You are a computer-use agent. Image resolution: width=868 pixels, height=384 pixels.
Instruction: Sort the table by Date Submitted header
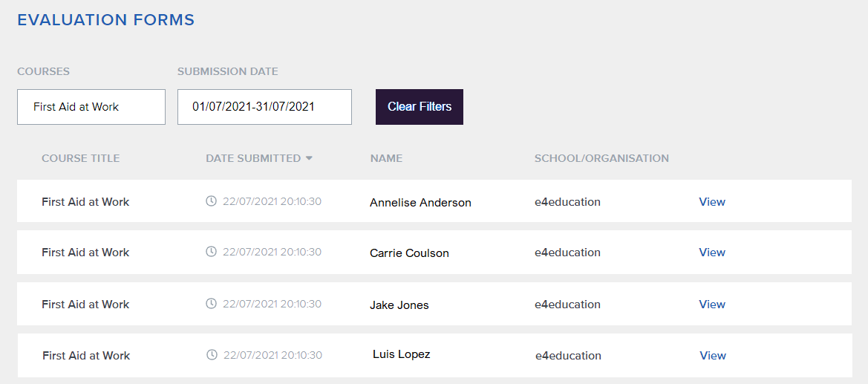(253, 158)
